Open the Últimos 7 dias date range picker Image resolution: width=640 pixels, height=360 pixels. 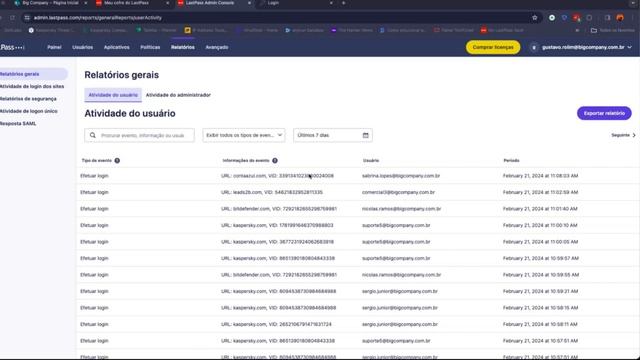tap(333, 135)
